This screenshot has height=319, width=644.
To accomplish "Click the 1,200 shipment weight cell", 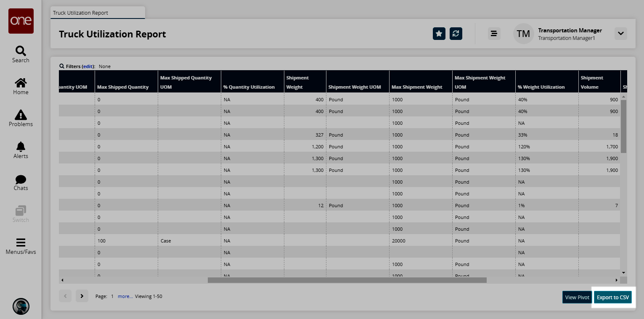I will (x=305, y=147).
